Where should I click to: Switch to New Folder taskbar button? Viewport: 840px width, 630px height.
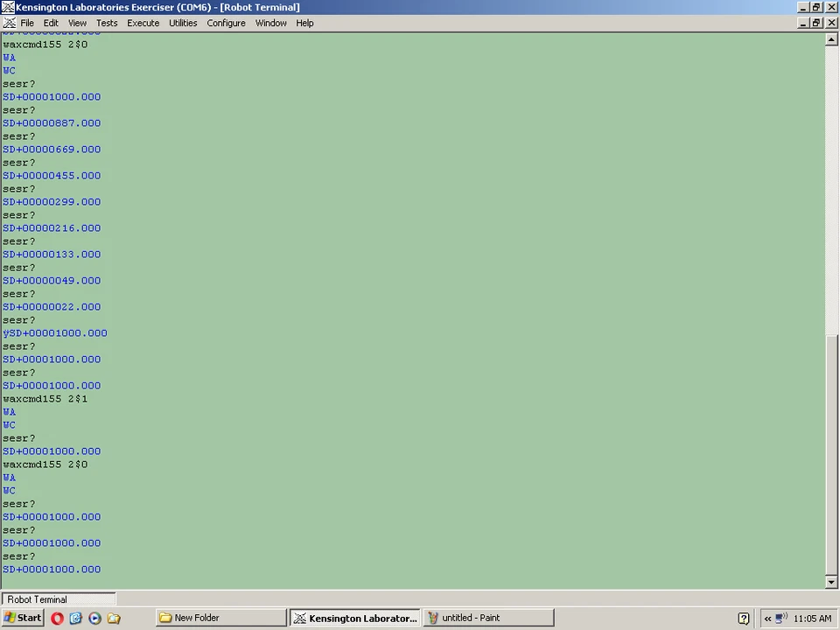[x=221, y=618]
